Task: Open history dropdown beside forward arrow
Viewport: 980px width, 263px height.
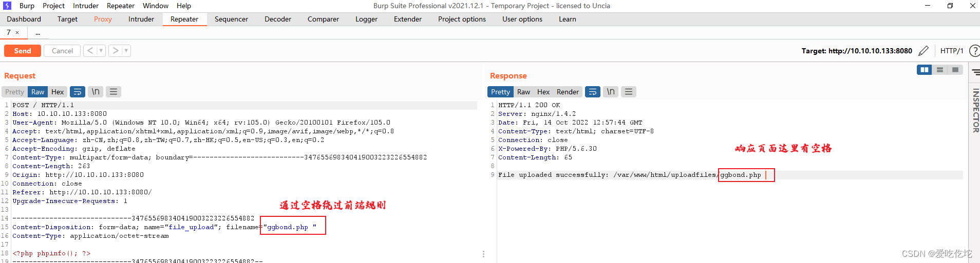Action: 126,51
